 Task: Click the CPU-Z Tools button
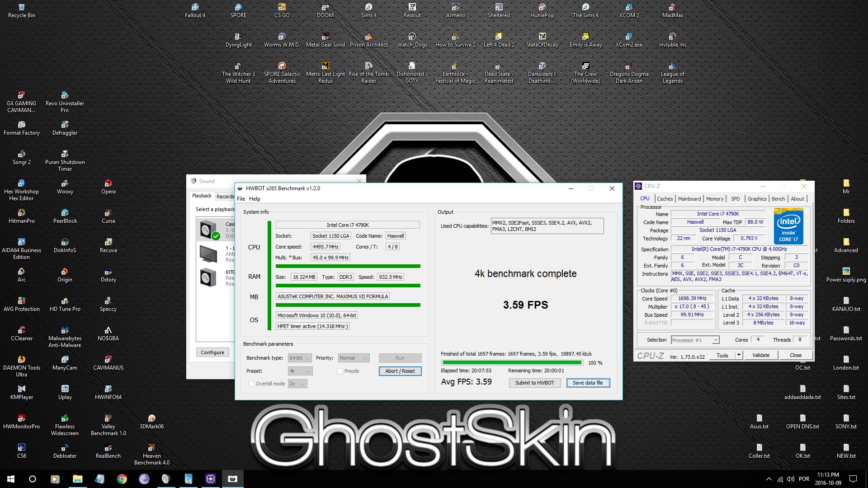722,355
